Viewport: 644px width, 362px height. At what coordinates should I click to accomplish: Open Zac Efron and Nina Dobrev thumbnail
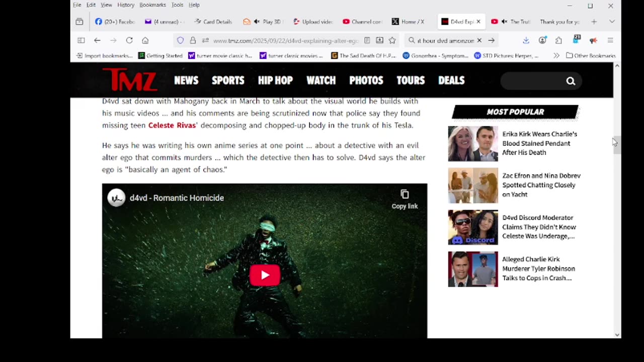(x=473, y=186)
